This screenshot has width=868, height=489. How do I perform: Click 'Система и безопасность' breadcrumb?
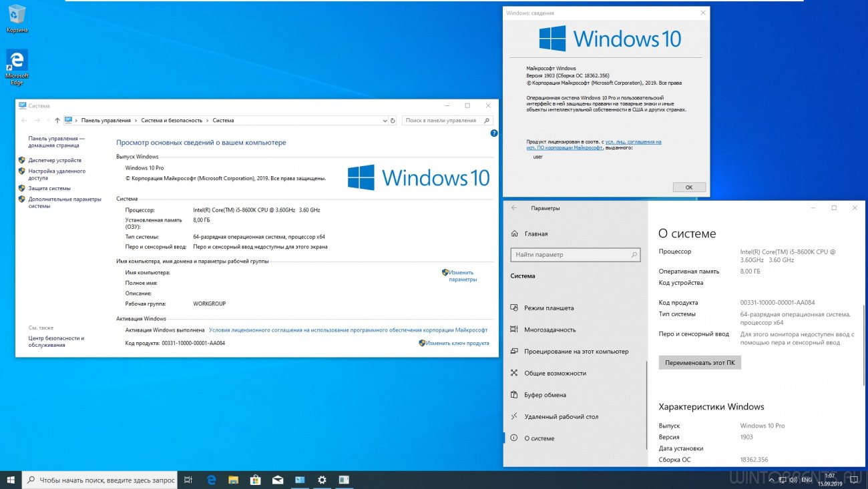[x=172, y=121]
